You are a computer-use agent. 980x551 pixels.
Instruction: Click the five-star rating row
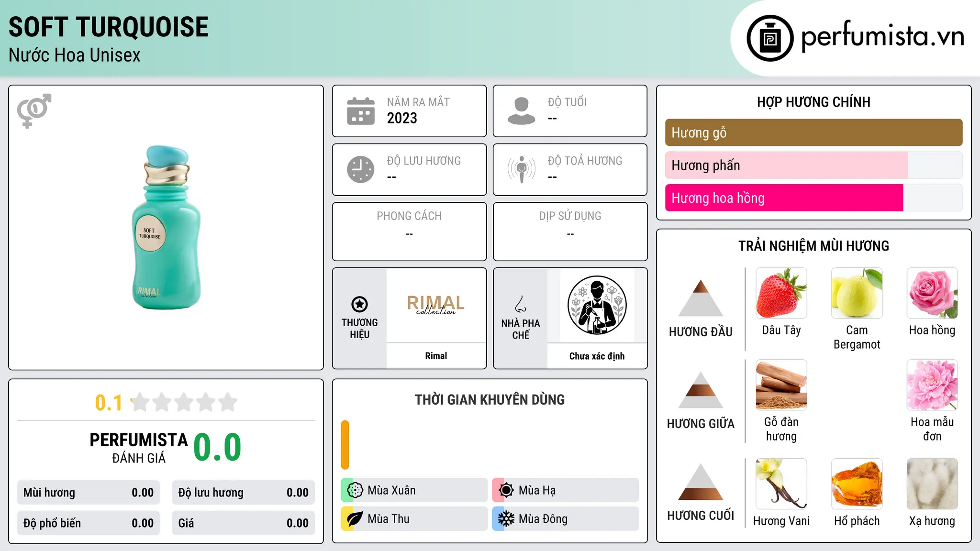click(x=184, y=402)
